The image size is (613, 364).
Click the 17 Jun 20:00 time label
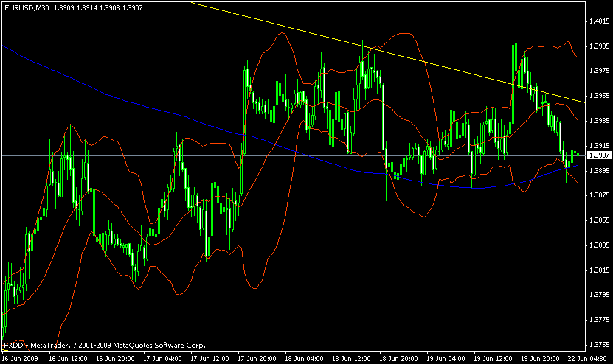pos(257,359)
